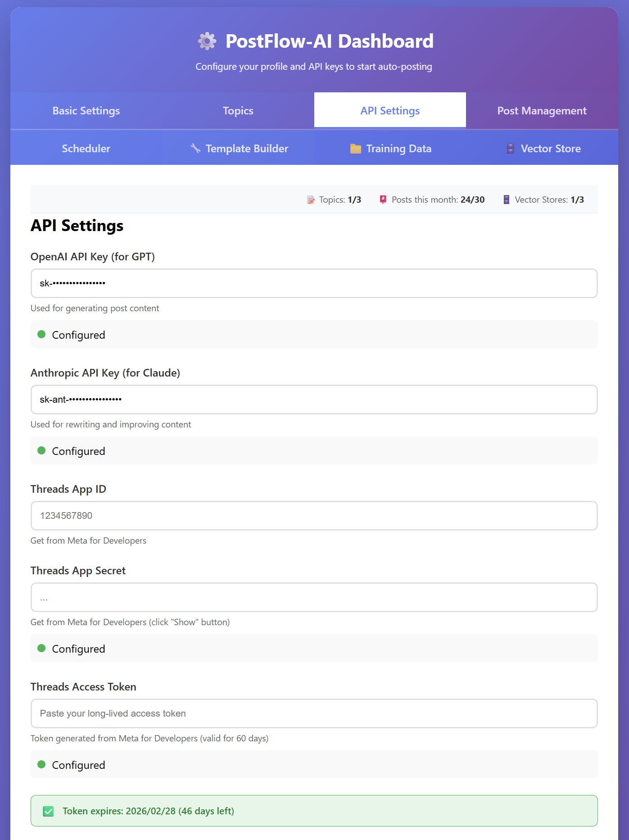
Task: Click the 'OpenAI API Key (for GPT)' label
Action: pyautogui.click(x=93, y=257)
